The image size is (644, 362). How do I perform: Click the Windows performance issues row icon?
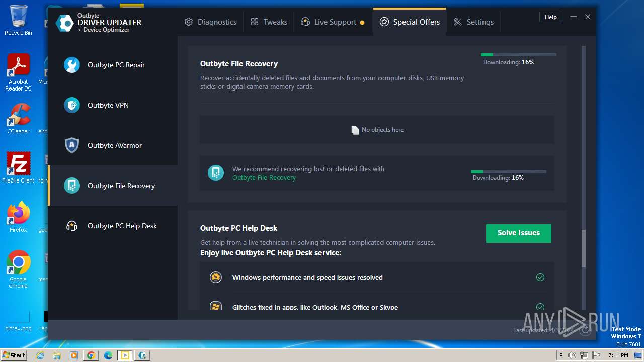[216, 277]
